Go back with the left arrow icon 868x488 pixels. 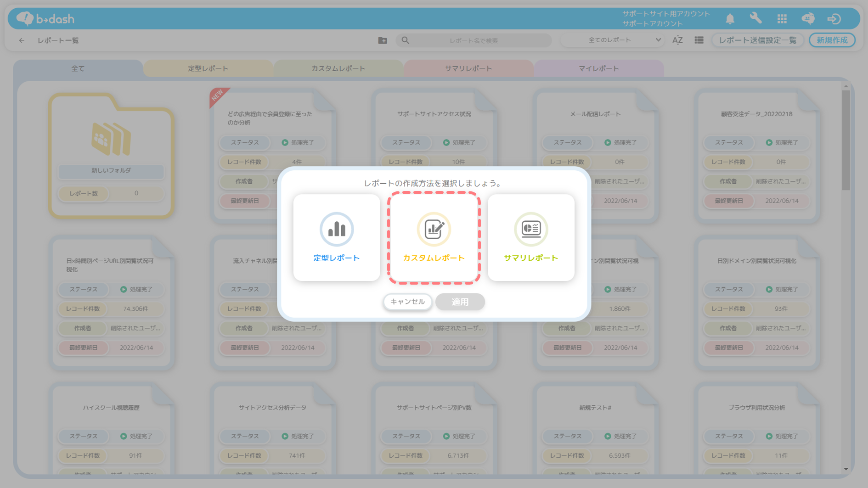[x=22, y=40]
